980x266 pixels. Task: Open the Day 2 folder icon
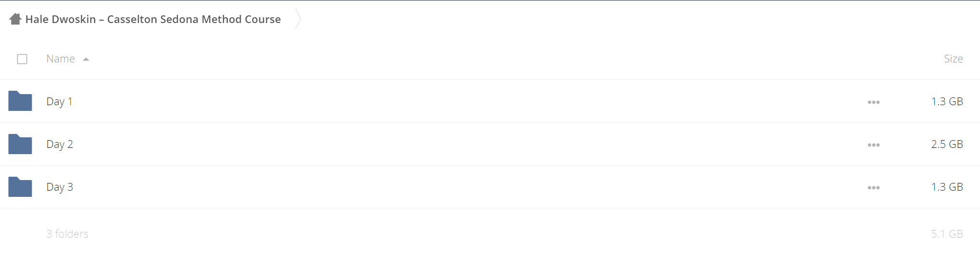[x=20, y=144]
